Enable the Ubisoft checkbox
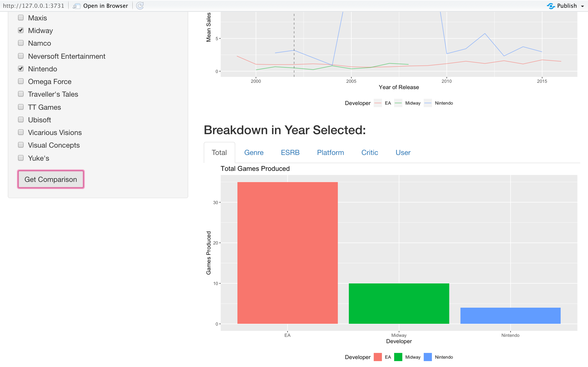 tap(21, 120)
